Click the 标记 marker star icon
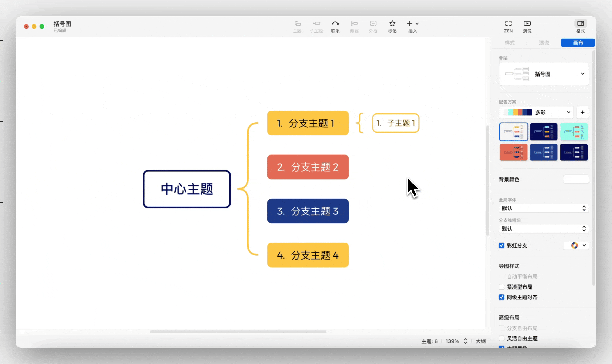Screen dimensions: 612x364 (392, 26)
